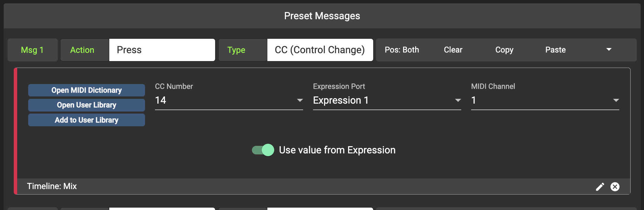Open the MIDI Channel dropdown
644x210 pixels.
[545, 100]
